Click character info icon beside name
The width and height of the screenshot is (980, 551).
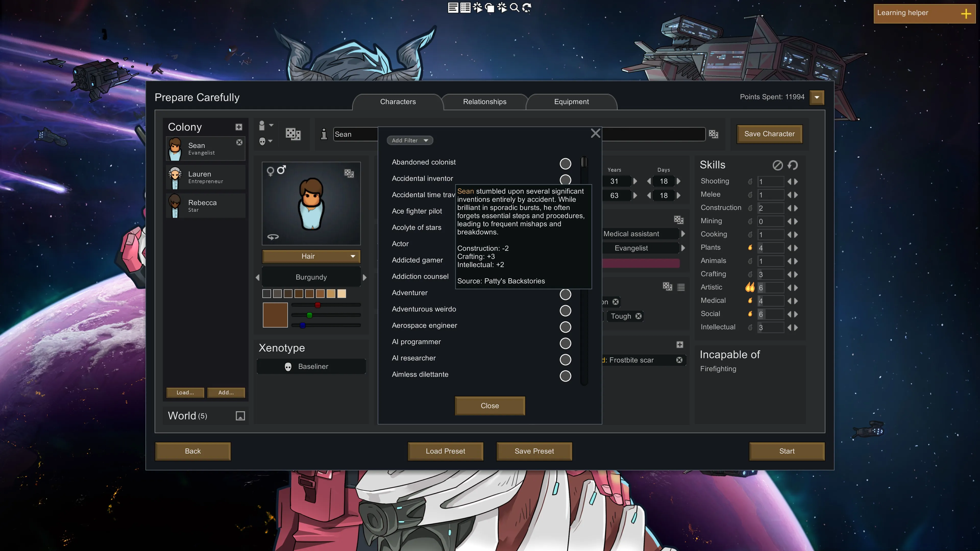324,134
